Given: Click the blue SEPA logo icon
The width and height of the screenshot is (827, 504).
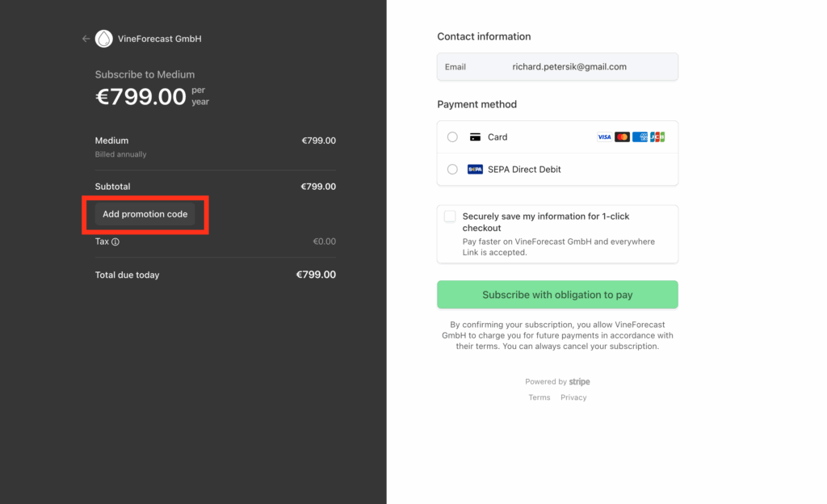Looking at the screenshot, I should click(x=475, y=170).
